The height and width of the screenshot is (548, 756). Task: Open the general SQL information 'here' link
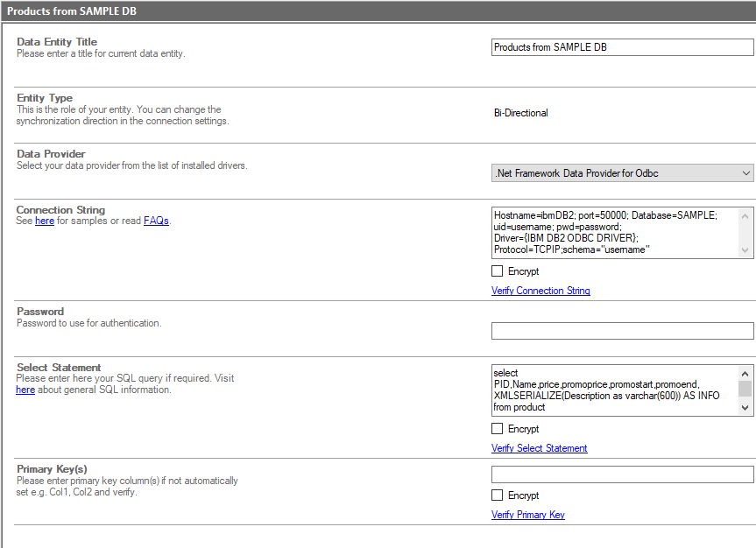pos(25,390)
